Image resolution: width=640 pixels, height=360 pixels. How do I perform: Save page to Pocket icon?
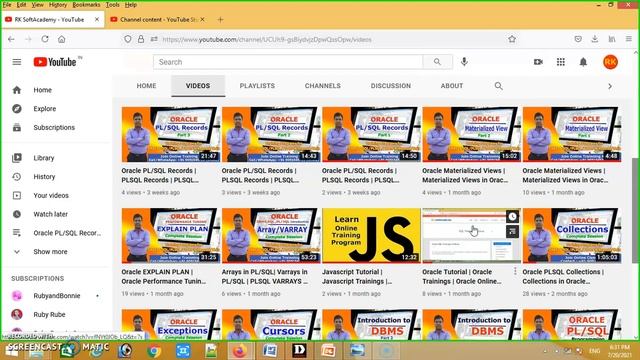578,39
